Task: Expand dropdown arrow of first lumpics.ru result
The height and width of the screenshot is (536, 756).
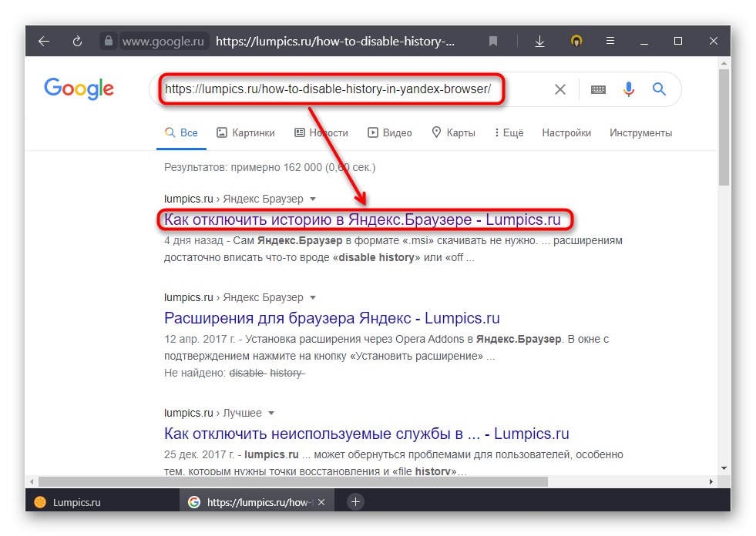Action: point(312,199)
